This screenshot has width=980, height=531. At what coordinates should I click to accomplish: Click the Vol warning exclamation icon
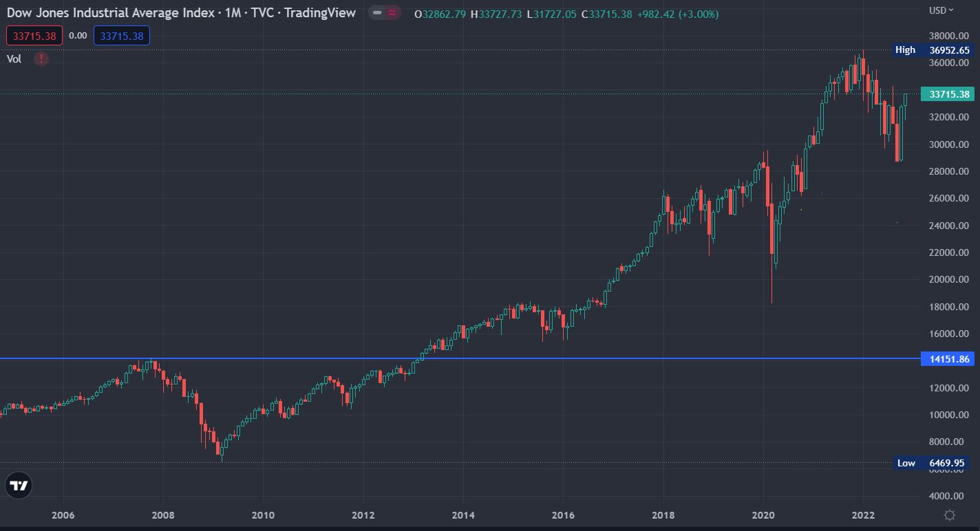[x=41, y=59]
